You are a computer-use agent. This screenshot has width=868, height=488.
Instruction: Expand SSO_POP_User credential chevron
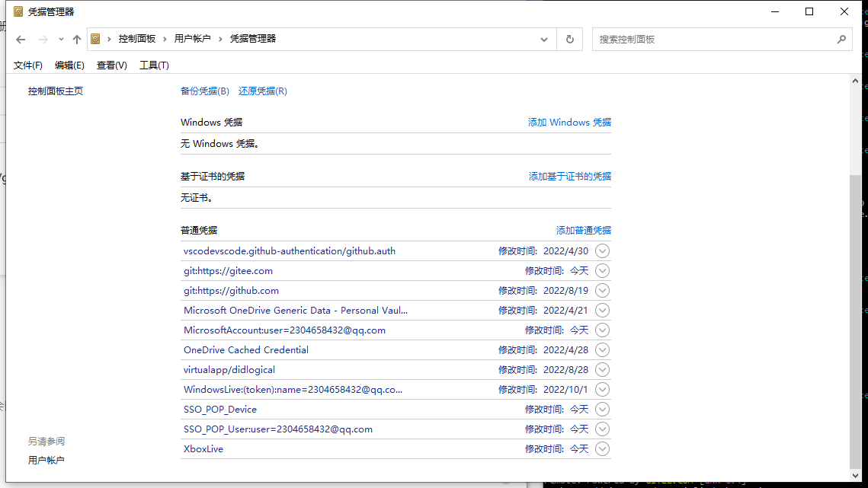[x=602, y=429]
